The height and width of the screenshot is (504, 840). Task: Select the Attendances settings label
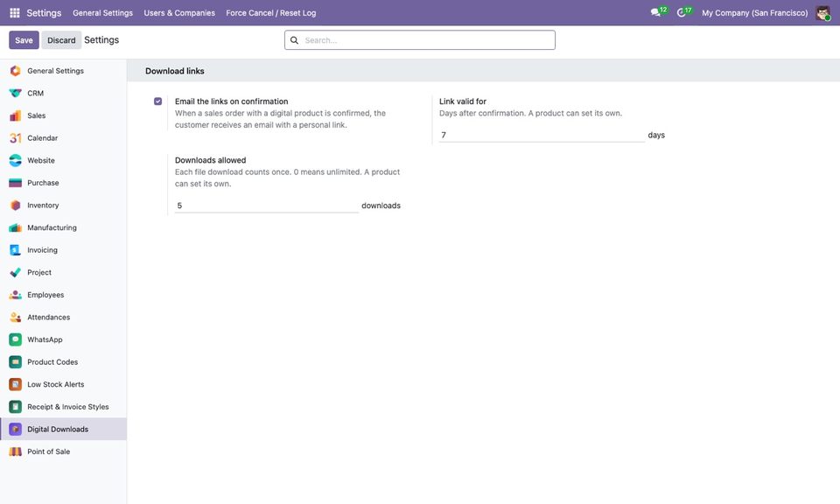click(x=49, y=317)
